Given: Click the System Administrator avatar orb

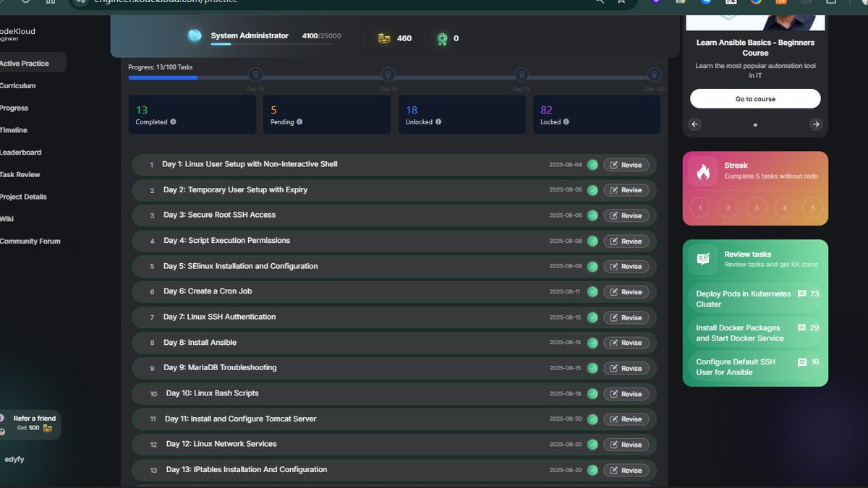Looking at the screenshot, I should click(x=195, y=36).
